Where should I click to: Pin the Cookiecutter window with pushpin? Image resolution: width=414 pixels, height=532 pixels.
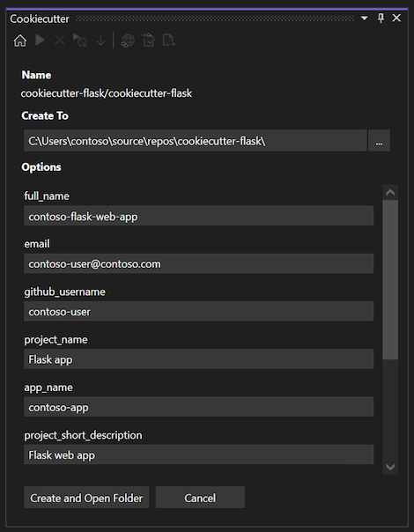381,18
